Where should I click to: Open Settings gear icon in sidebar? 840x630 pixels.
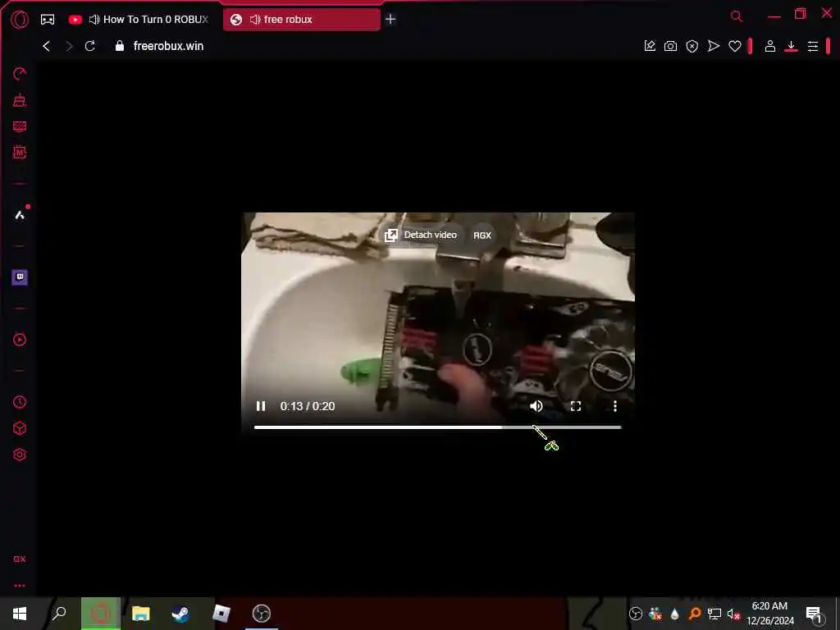click(20, 454)
